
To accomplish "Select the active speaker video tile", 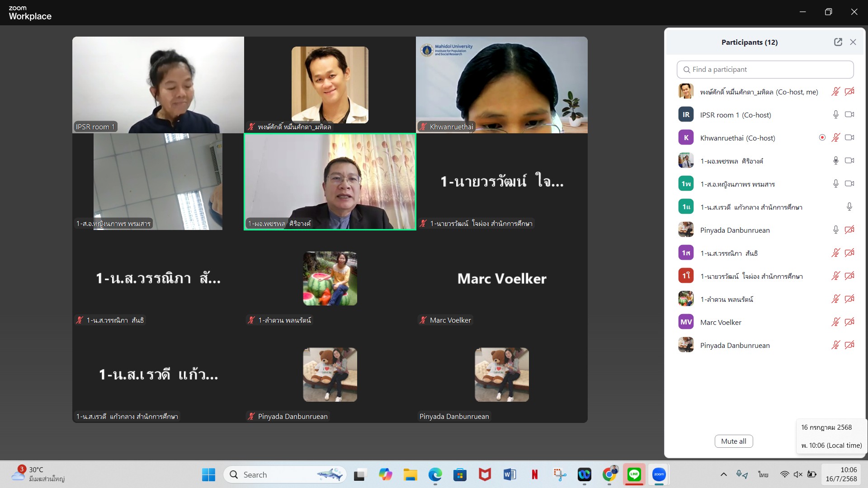I will click(330, 182).
